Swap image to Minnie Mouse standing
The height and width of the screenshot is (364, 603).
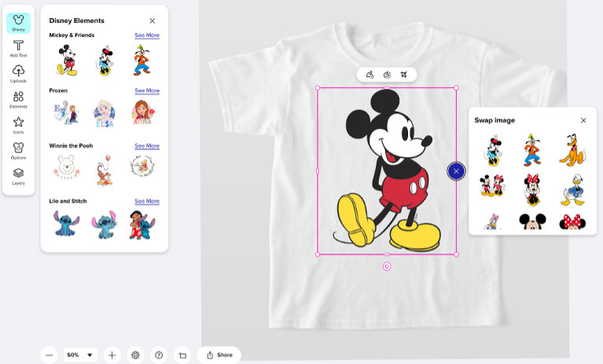(x=493, y=150)
